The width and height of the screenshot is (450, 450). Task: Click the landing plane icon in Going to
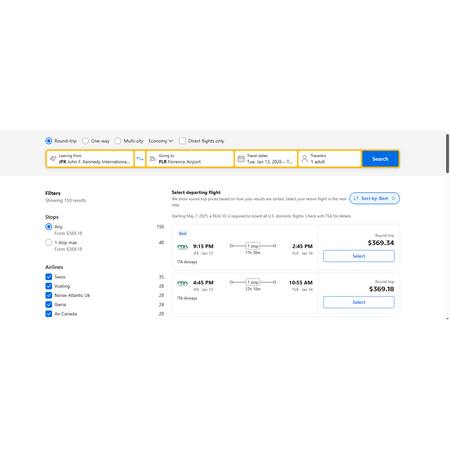coord(153,159)
